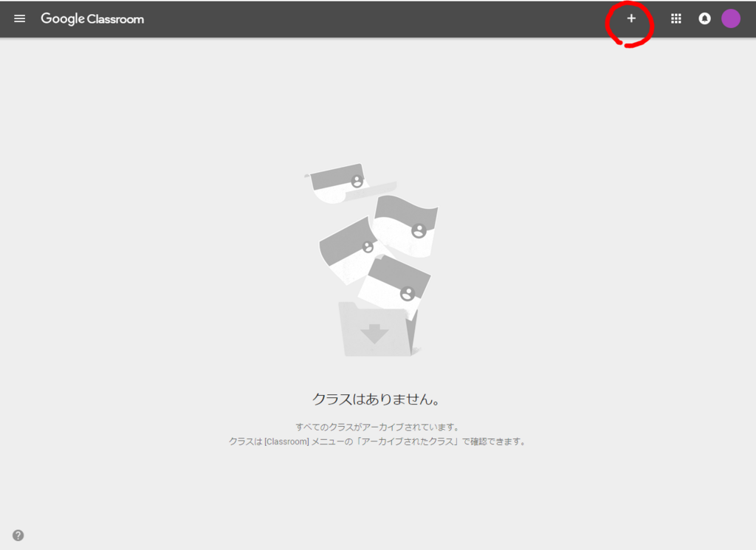Select the クラスはありません。 heading
This screenshot has width=756, height=550.
coord(376,399)
